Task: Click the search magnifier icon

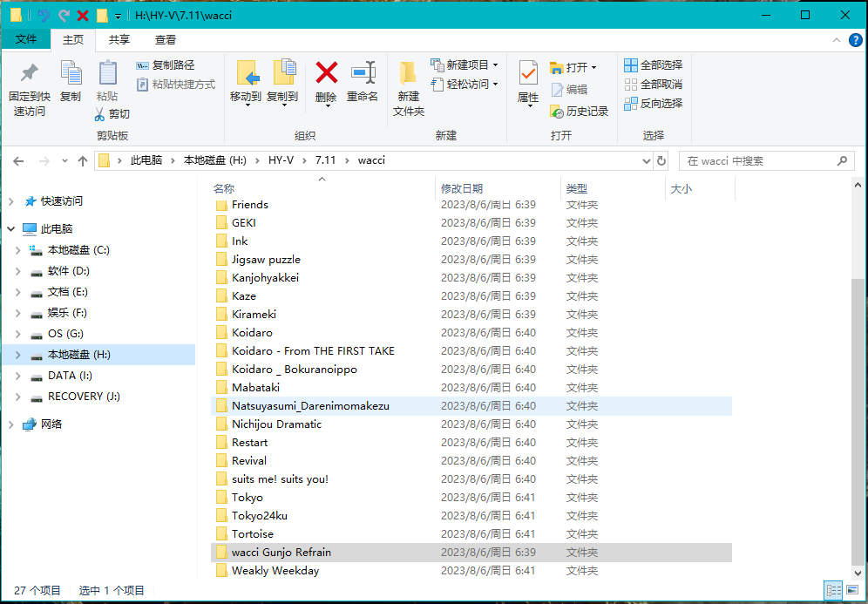Action: tap(842, 160)
